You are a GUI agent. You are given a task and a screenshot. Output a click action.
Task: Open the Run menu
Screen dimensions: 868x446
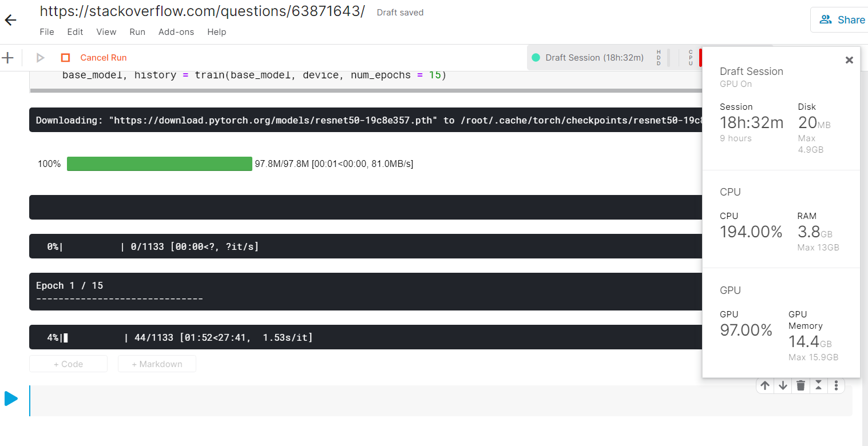click(x=137, y=32)
